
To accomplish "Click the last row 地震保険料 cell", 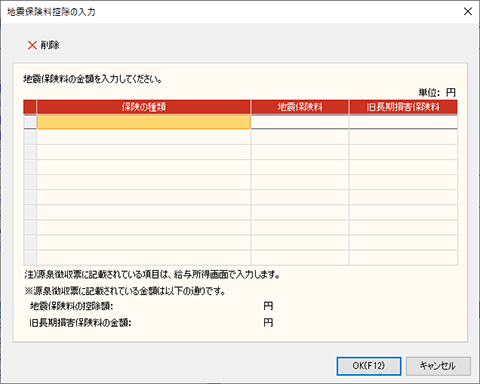I will 300,258.
